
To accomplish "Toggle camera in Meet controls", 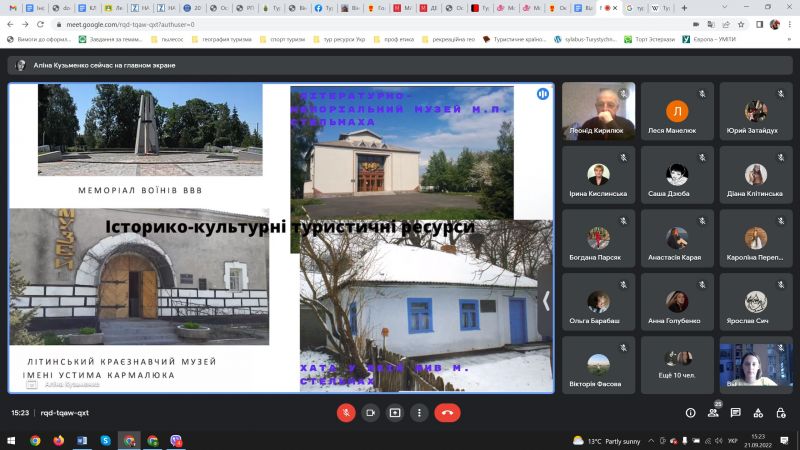I will click(x=370, y=413).
